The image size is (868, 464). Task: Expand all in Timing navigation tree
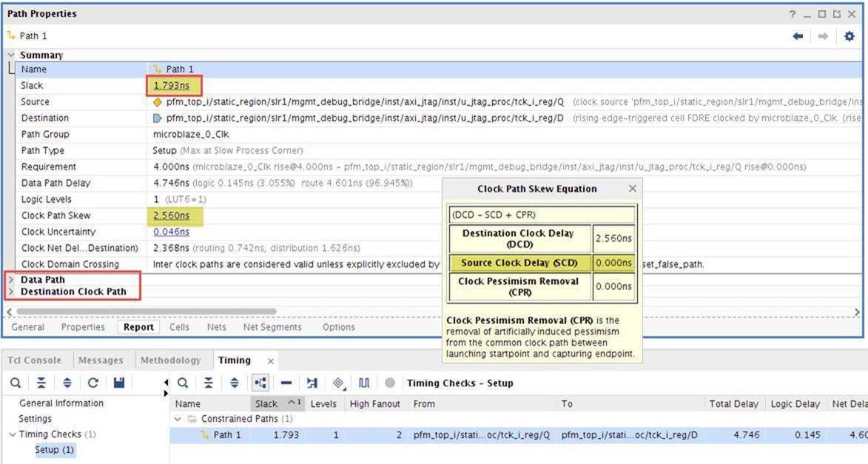pos(67,383)
